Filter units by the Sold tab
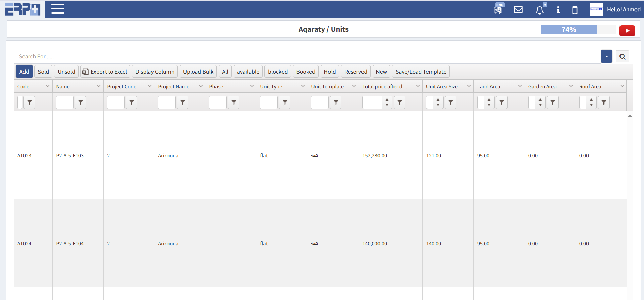Viewport: 644px width, 300px height. click(43, 72)
